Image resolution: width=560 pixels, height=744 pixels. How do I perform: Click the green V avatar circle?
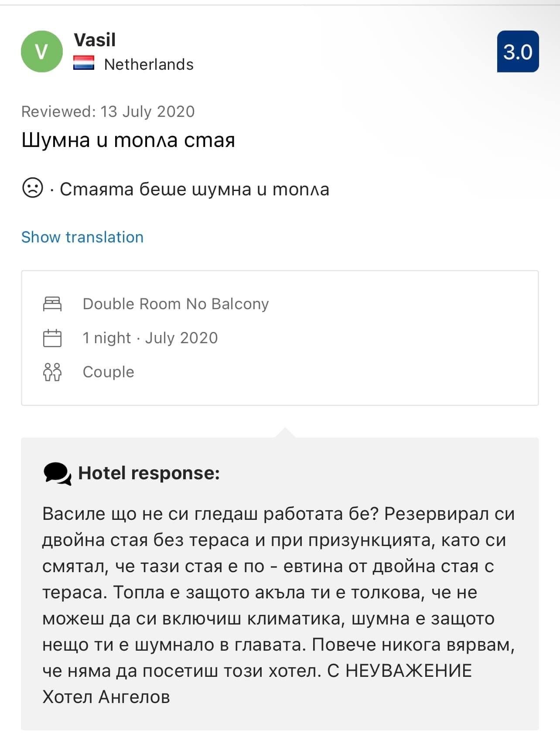(x=41, y=51)
